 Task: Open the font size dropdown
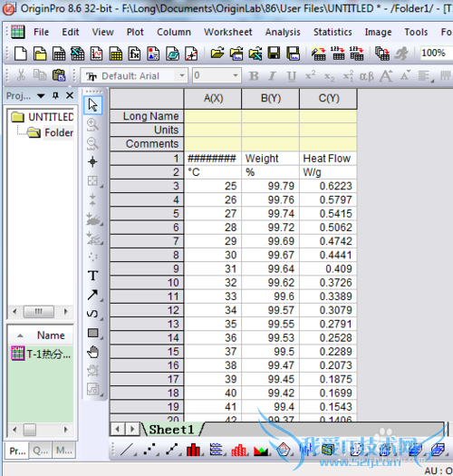[236, 75]
